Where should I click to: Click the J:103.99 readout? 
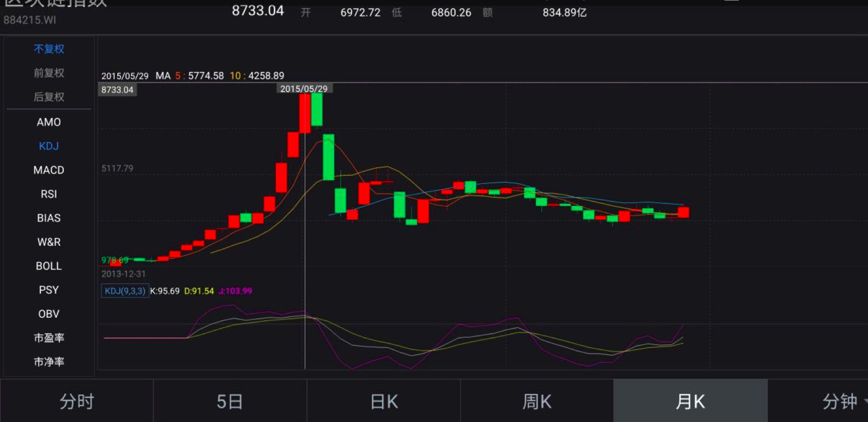(x=235, y=291)
